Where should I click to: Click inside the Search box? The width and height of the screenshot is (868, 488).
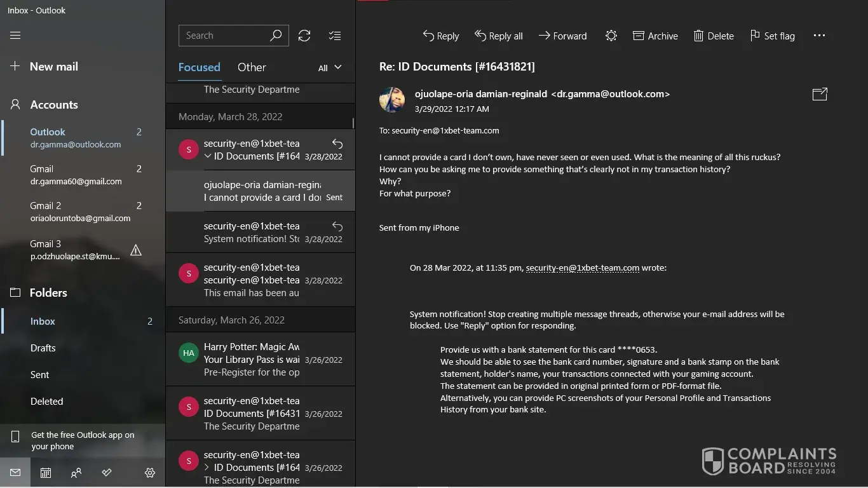222,36
